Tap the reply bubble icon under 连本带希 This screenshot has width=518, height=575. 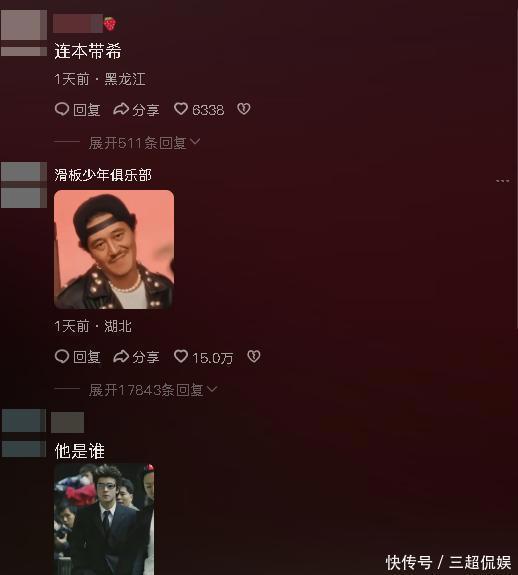click(x=62, y=109)
